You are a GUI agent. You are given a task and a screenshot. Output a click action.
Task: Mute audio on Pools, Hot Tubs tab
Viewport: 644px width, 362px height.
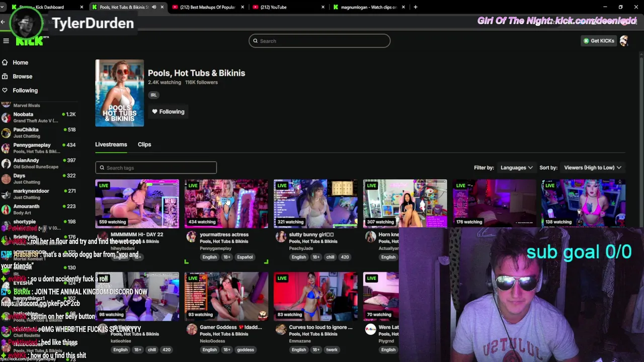[154, 7]
